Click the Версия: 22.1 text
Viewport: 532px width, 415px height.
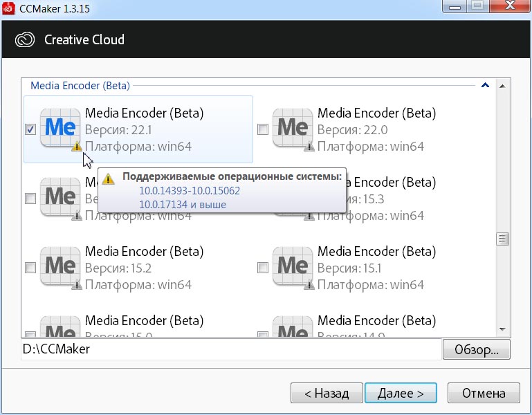pos(118,130)
